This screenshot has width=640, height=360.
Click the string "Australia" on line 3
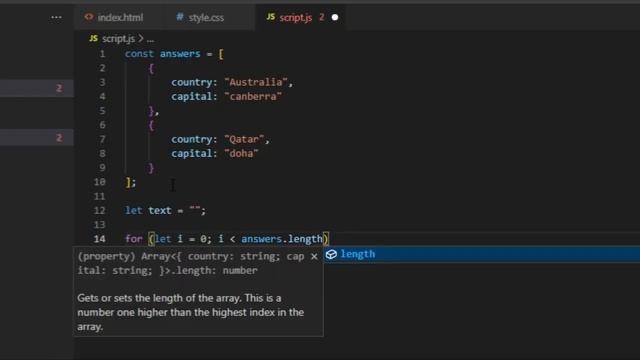[x=256, y=82]
